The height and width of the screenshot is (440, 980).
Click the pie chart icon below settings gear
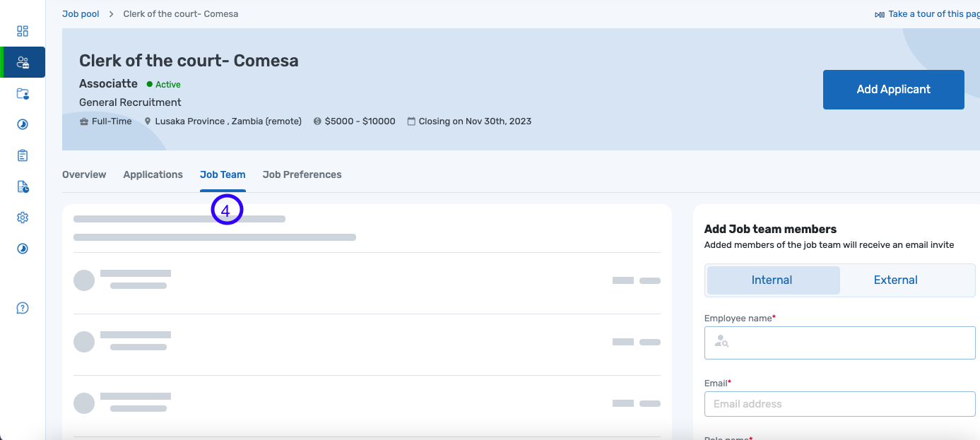point(23,249)
